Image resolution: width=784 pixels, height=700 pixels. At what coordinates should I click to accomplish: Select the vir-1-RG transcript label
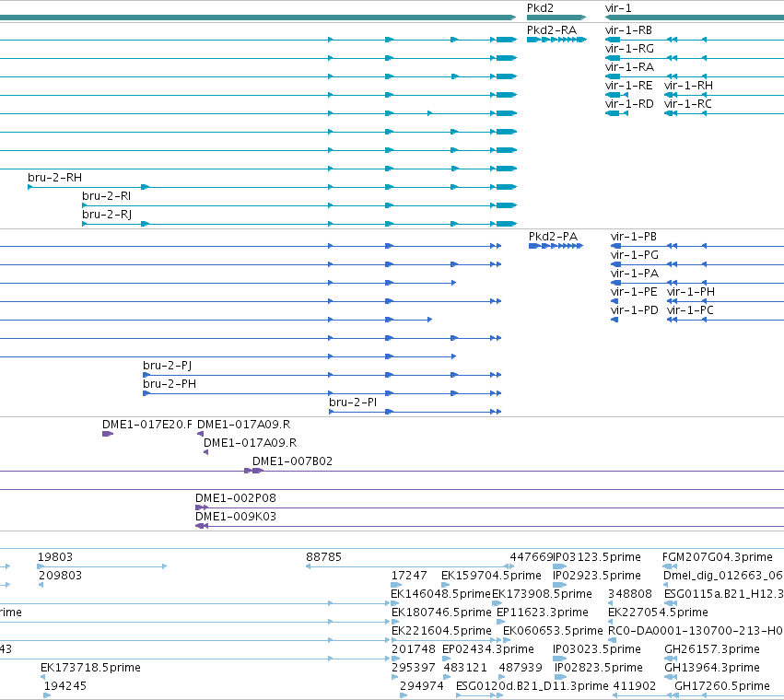pyautogui.click(x=629, y=49)
